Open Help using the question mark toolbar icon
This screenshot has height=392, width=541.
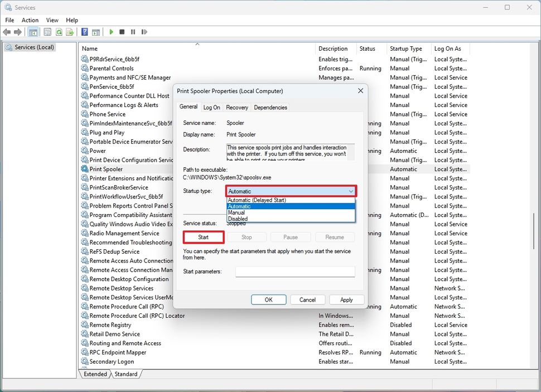point(85,32)
